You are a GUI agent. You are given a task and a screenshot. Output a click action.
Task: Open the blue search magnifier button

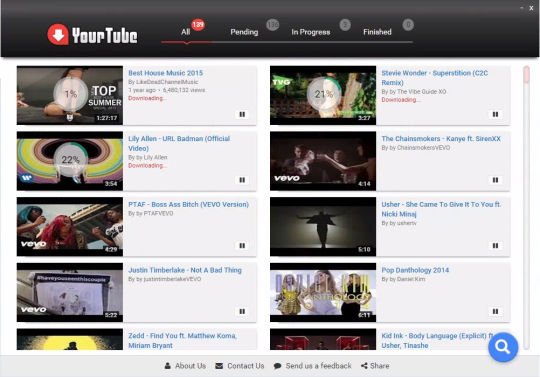pyautogui.click(x=503, y=347)
